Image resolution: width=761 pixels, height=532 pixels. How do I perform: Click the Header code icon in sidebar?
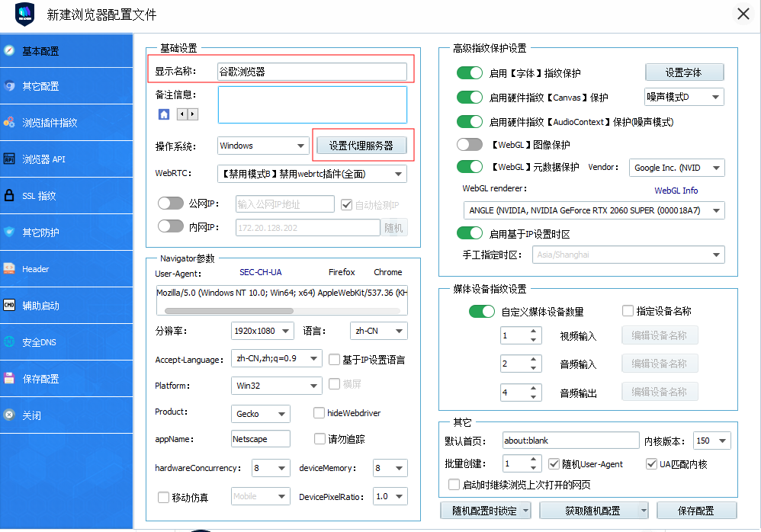click(9, 268)
